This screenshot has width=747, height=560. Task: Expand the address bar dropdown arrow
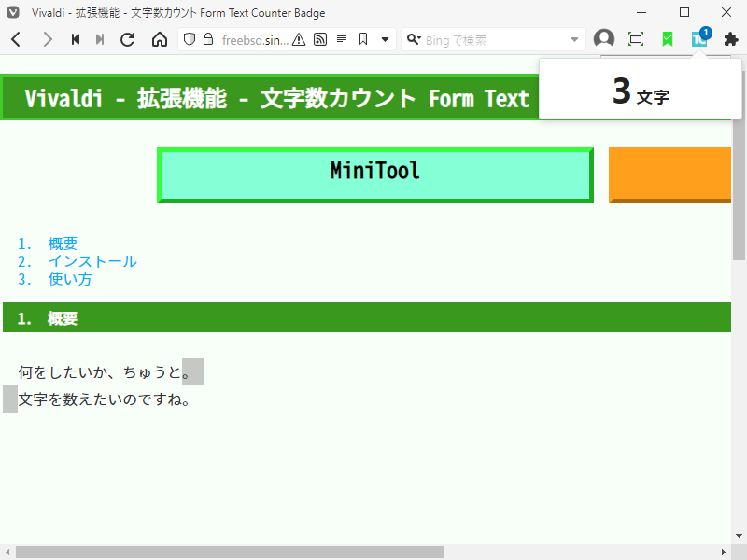385,39
